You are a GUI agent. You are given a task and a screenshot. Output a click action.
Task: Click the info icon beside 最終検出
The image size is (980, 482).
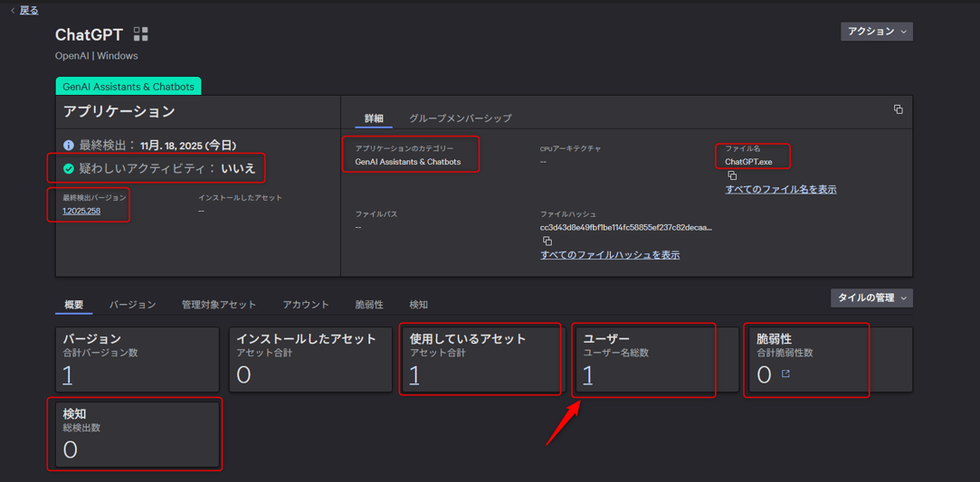click(x=69, y=146)
